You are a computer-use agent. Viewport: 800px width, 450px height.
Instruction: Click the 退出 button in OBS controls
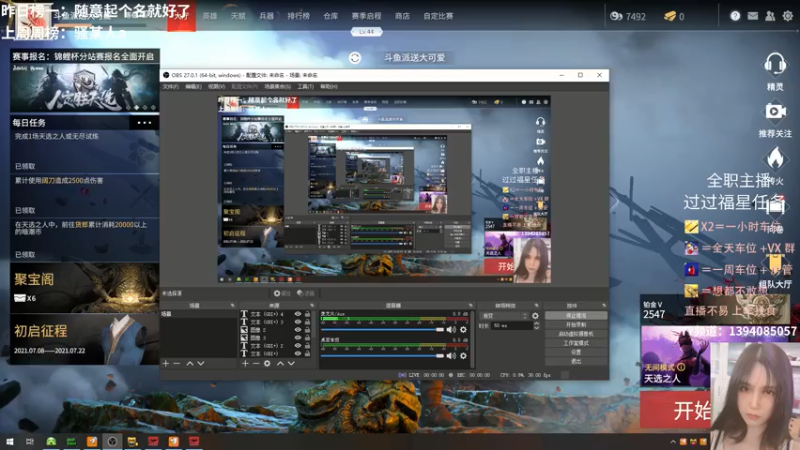[x=576, y=361]
